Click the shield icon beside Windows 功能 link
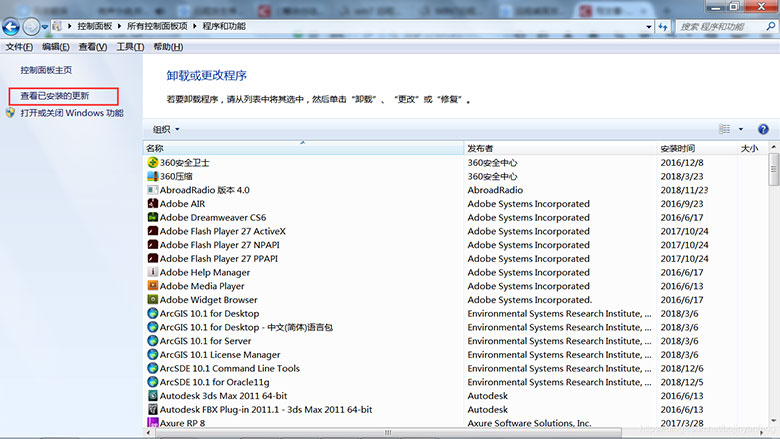Viewport: 780px width, 439px height. (x=10, y=113)
